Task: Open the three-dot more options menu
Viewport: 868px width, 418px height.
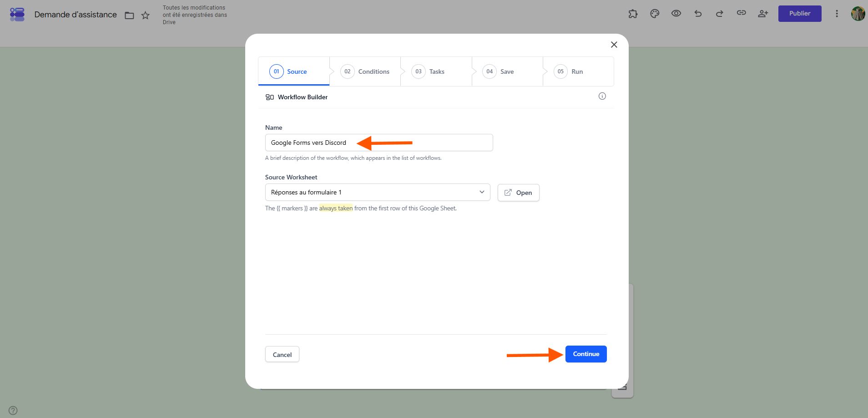Action: click(x=837, y=14)
